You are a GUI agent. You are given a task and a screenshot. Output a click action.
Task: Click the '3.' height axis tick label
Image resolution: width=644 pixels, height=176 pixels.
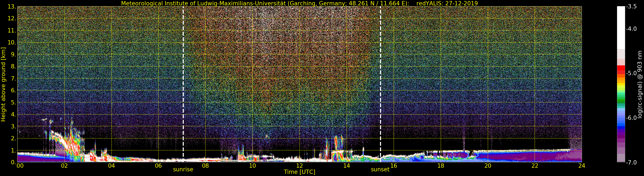pyautogui.click(x=13, y=127)
